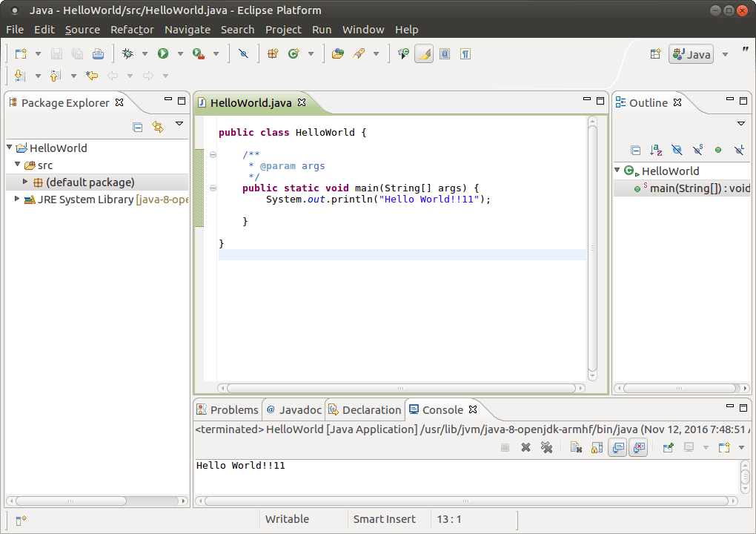Screen dimensions: 756x534
Task: Click the New wizard toolbar icon
Action: [x=21, y=53]
